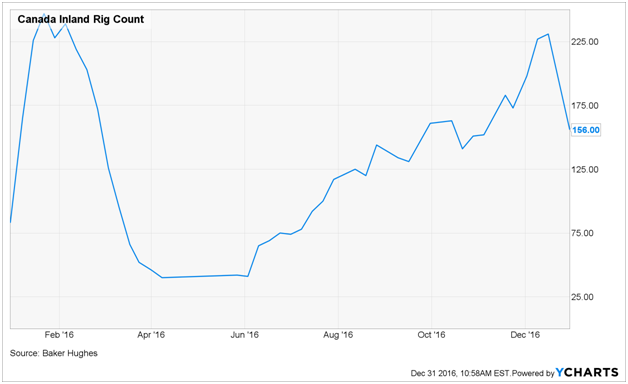Click the Oct '16 x-axis label
Screen dimensions: 628x384
[431, 335]
